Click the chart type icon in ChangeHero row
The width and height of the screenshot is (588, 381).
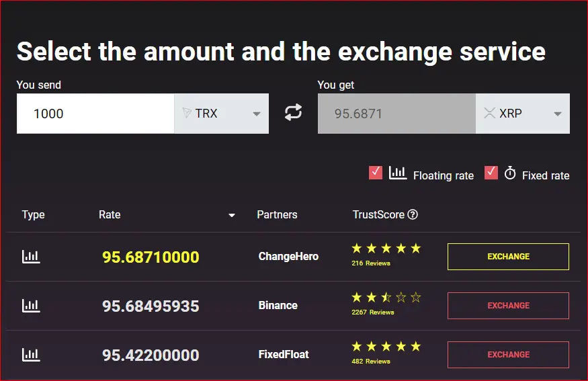tap(31, 257)
